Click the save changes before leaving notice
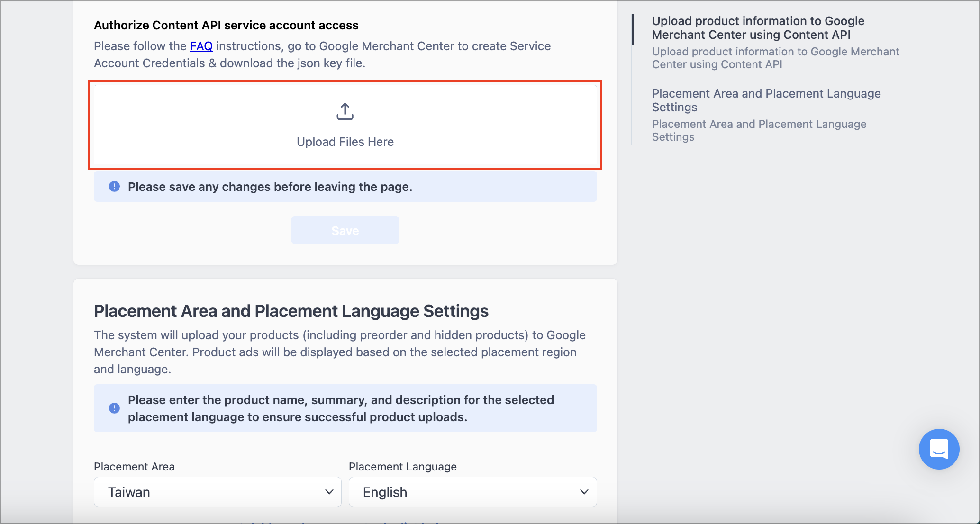 tap(345, 187)
